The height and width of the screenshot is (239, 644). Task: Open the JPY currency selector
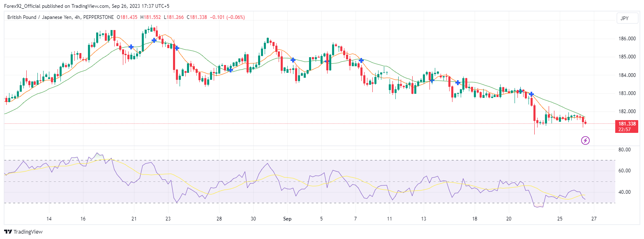(x=624, y=19)
